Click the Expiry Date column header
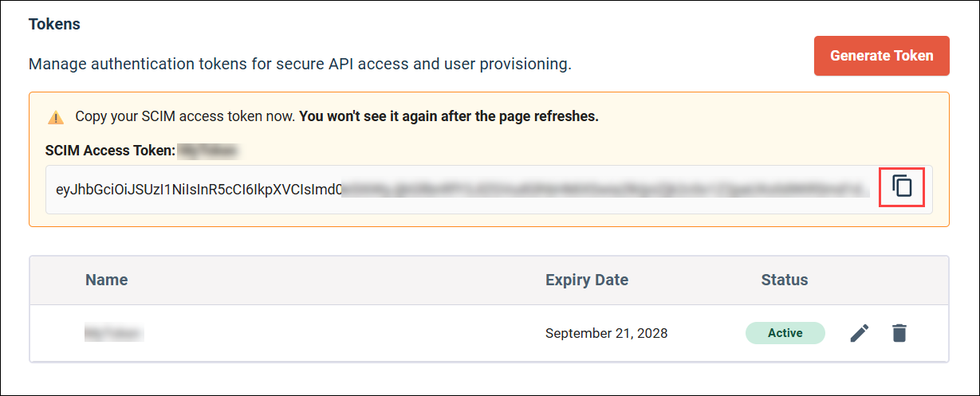This screenshot has width=980, height=396. (x=587, y=280)
